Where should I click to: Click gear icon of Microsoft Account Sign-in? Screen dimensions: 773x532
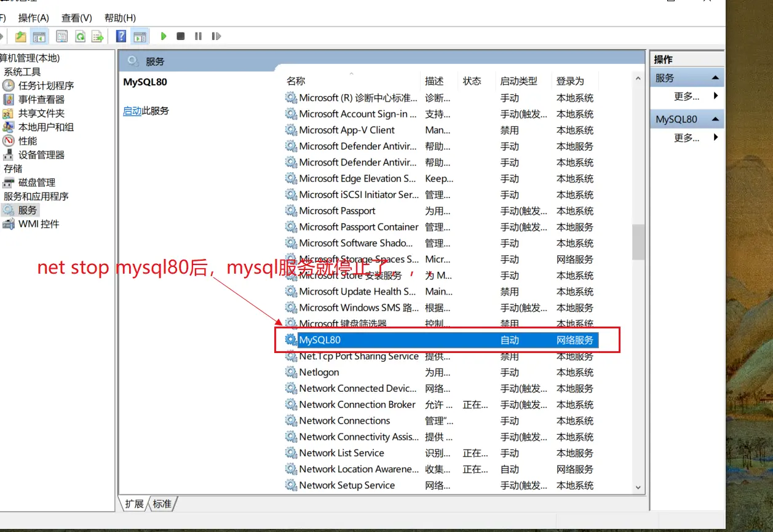[x=291, y=114]
